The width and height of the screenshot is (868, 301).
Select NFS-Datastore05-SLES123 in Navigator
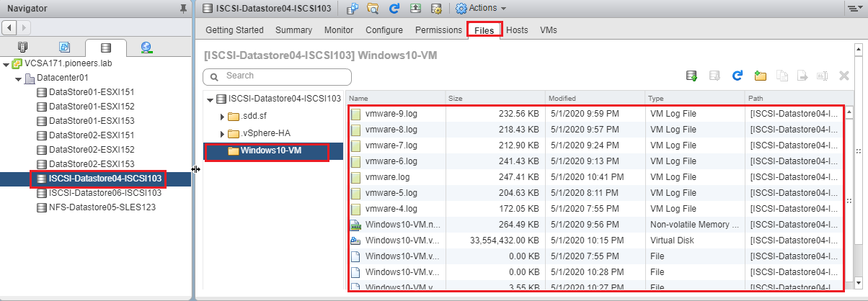click(95, 207)
